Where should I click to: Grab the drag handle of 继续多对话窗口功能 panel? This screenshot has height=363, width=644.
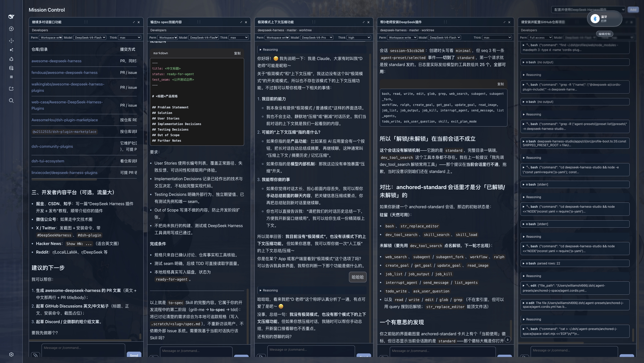pyautogui.click(x=86, y=22)
